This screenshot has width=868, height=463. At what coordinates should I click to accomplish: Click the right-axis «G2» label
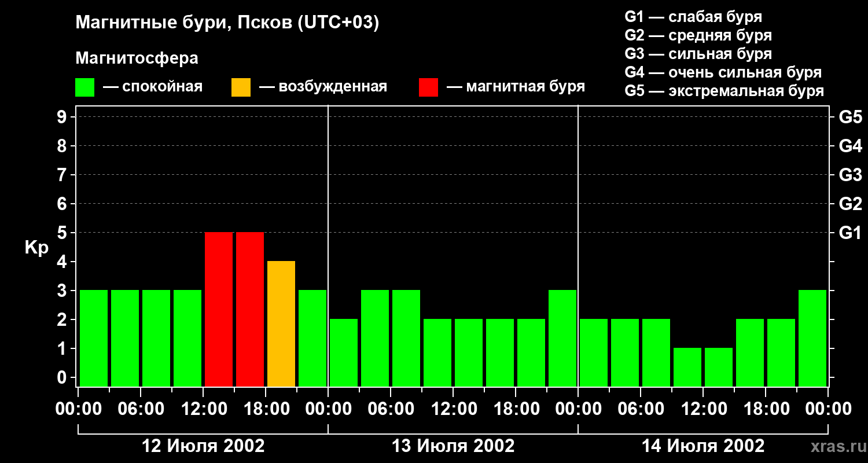(851, 204)
